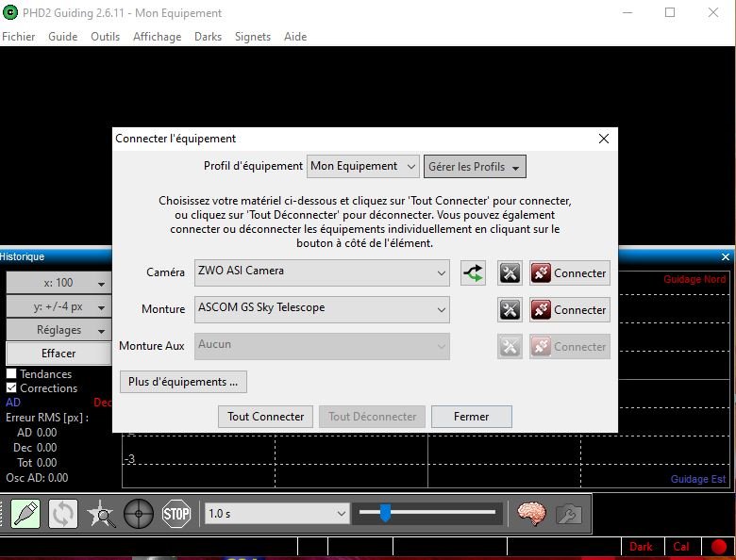Click Plus d'équipements button
This screenshot has height=560, width=736.
(183, 382)
